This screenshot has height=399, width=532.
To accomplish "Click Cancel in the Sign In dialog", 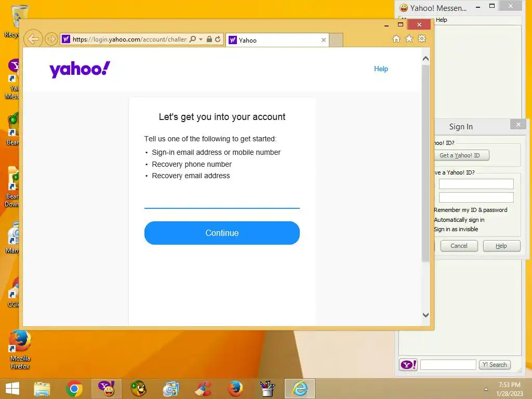I will (459, 246).
